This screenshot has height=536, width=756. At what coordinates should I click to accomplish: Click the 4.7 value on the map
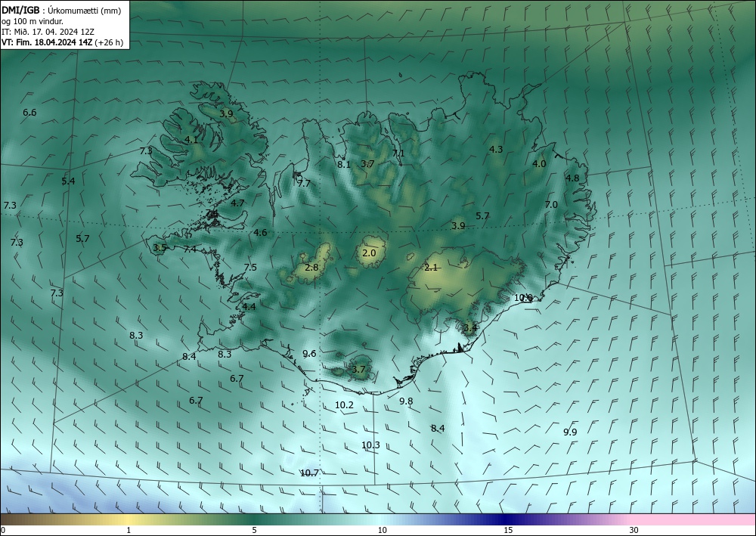point(237,203)
